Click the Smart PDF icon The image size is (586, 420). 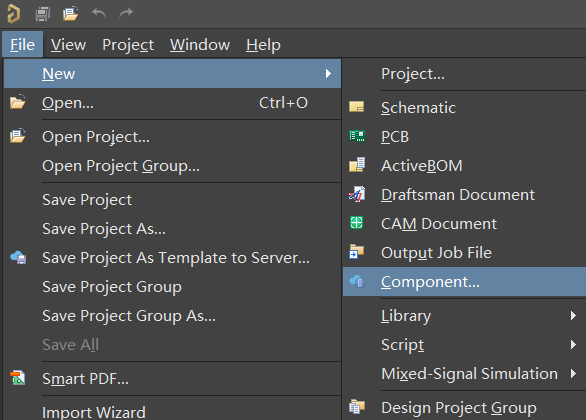(x=18, y=378)
